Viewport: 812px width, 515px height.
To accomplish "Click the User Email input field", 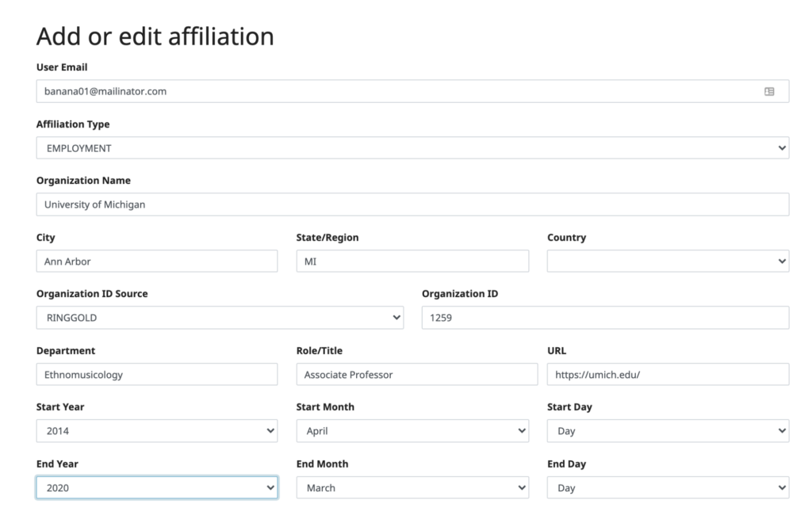I will [x=396, y=91].
